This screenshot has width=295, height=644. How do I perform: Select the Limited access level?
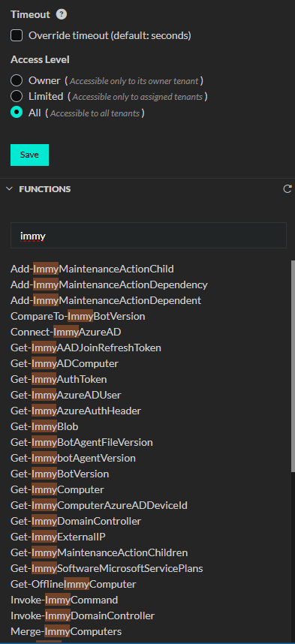click(x=17, y=97)
